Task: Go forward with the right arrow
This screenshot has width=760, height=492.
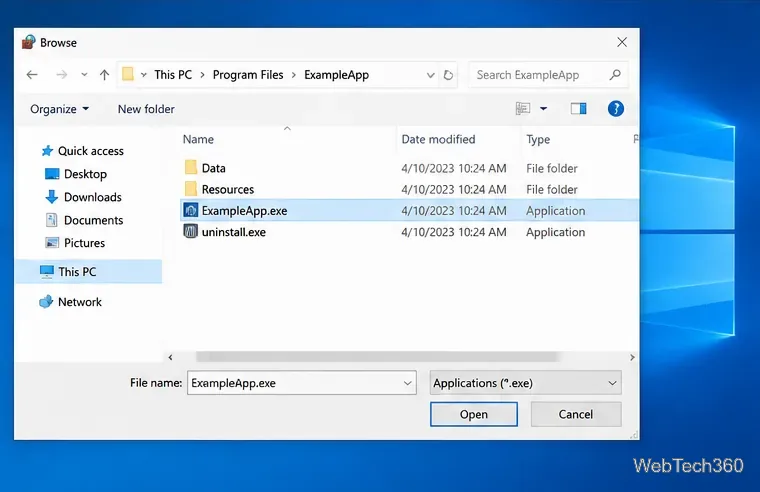Action: [62, 75]
